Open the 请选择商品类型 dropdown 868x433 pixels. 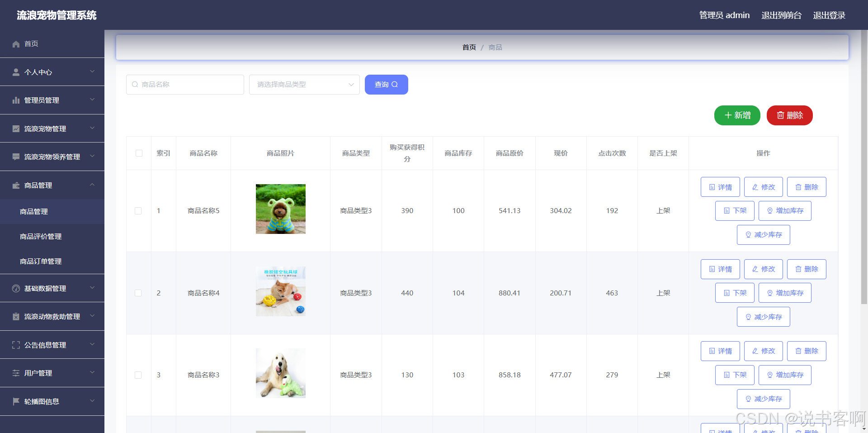[304, 85]
